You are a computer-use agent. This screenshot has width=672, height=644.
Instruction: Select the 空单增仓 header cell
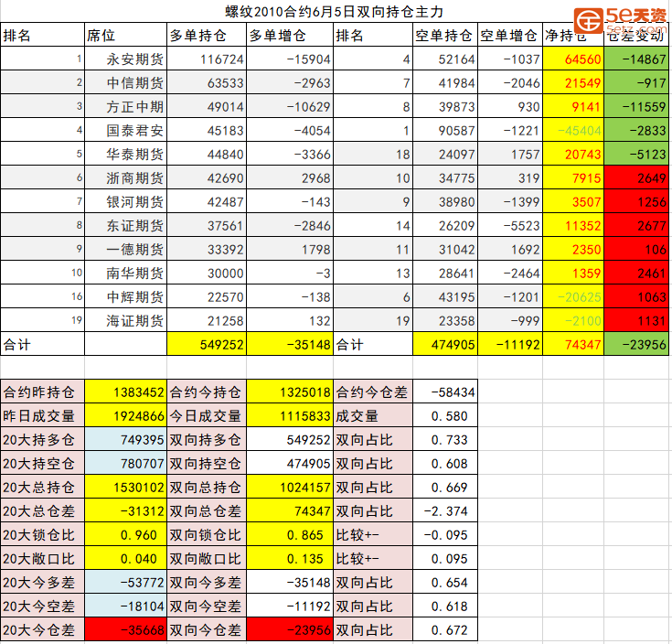point(510,35)
